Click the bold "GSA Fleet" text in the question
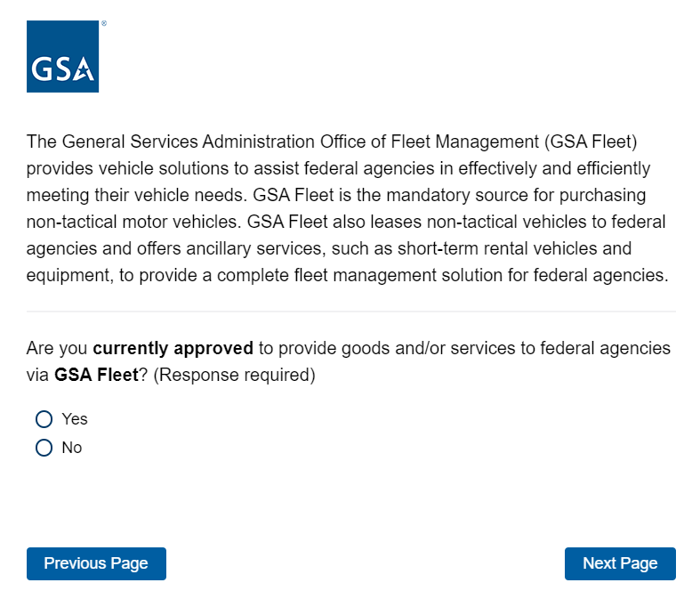Image resolution: width=700 pixels, height=607 pixels. [x=96, y=376]
